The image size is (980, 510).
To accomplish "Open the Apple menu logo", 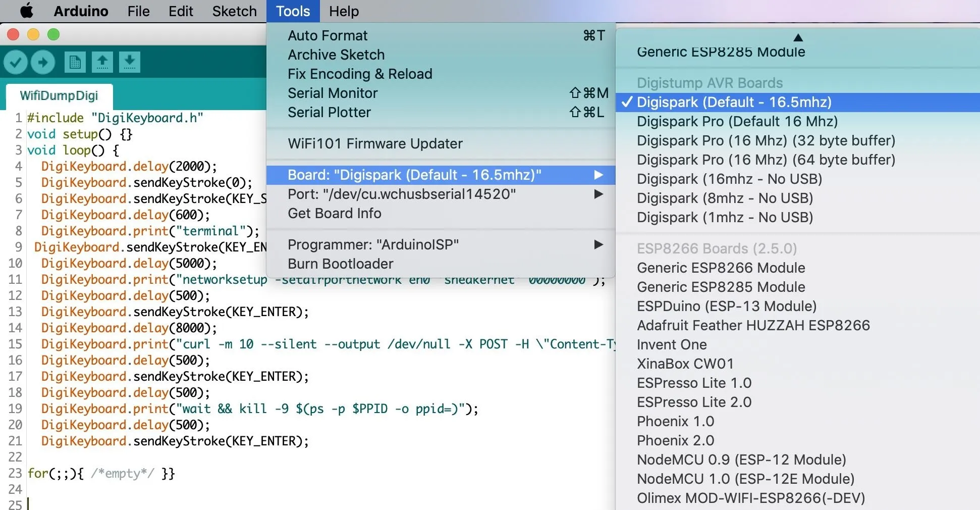I will tap(26, 11).
